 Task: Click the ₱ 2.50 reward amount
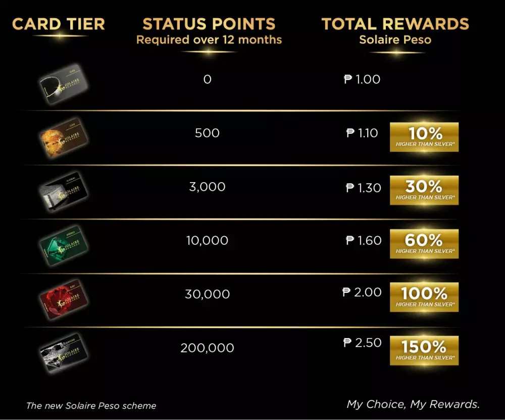pos(362,343)
